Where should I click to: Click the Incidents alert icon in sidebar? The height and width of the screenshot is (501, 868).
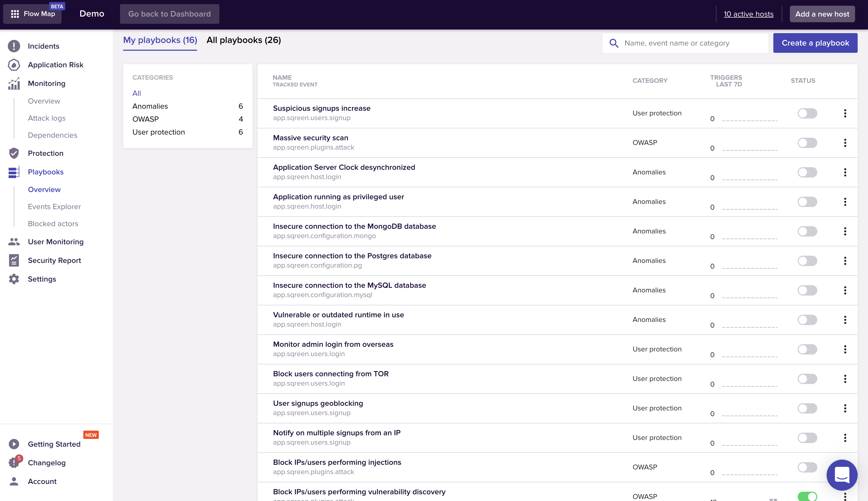(x=14, y=46)
